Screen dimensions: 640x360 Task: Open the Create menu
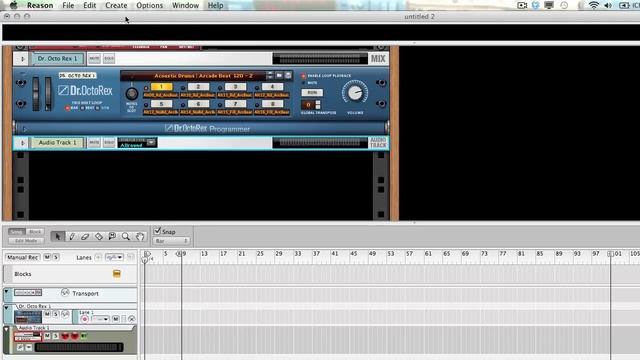coord(116,5)
